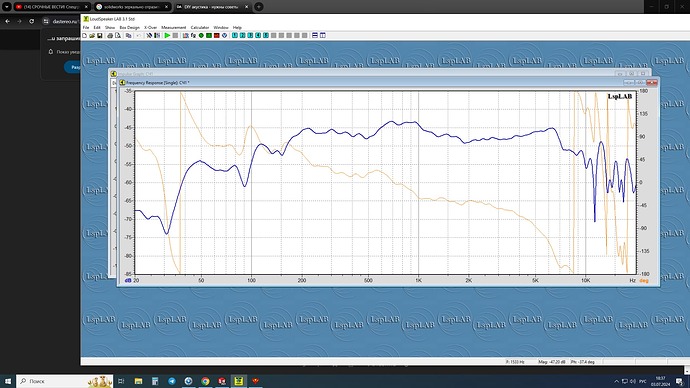This screenshot has width=690, height=388.
Task: Tile windows horizontally toolbar icon
Action: coord(315,35)
